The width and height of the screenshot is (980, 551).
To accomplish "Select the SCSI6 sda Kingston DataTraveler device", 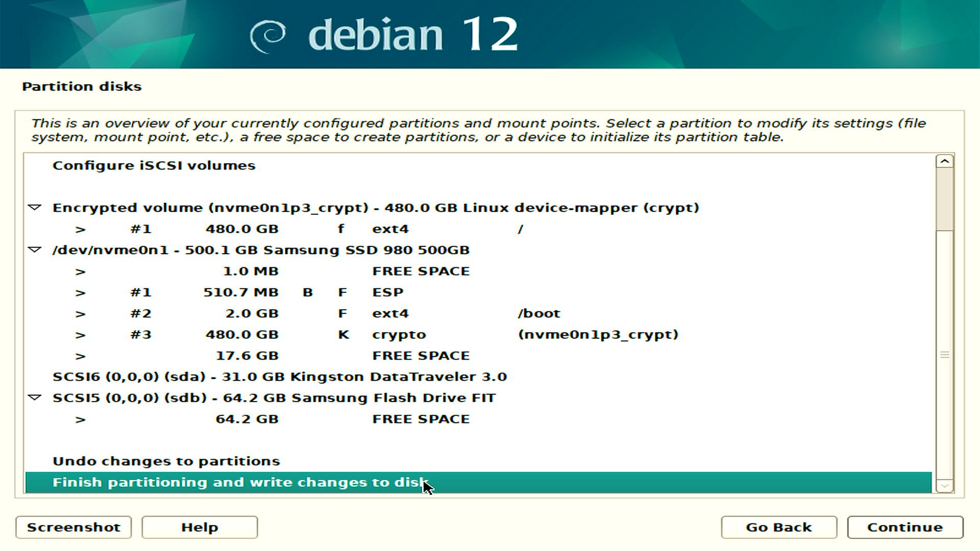I will pos(478,377).
